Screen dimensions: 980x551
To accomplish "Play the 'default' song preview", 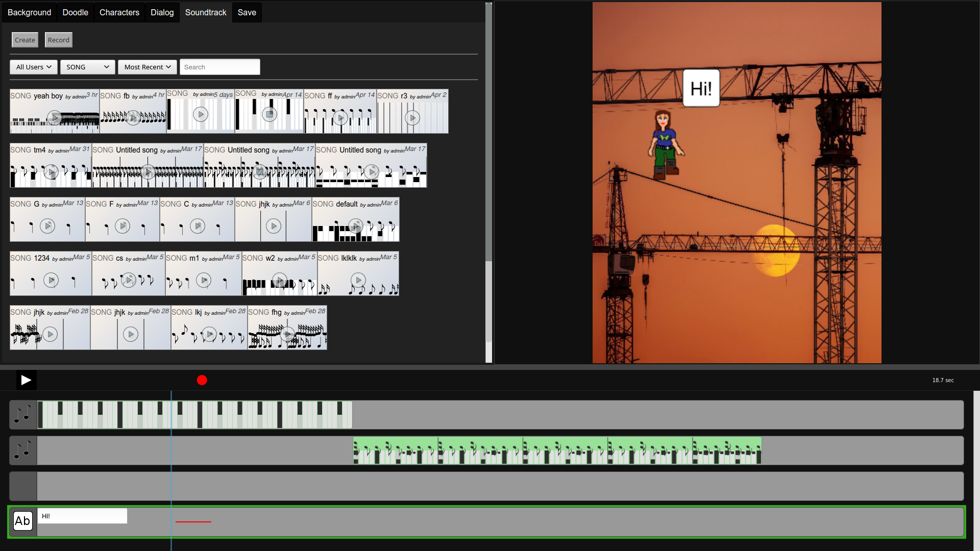I will click(x=356, y=226).
